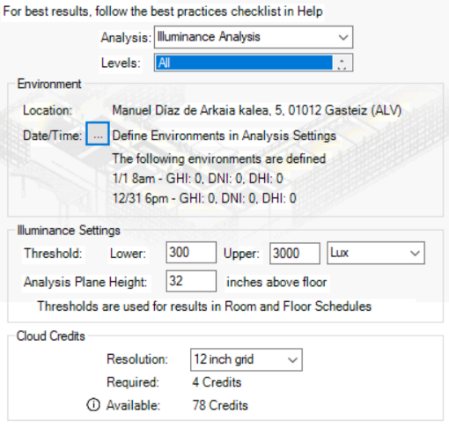Click the 1/1 8am environment entry

(x=198, y=179)
